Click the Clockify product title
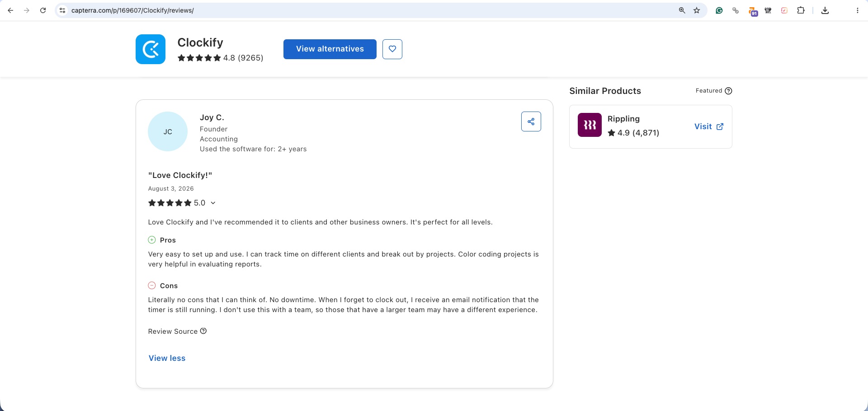Screen dimensions: 868x411 [200, 42]
